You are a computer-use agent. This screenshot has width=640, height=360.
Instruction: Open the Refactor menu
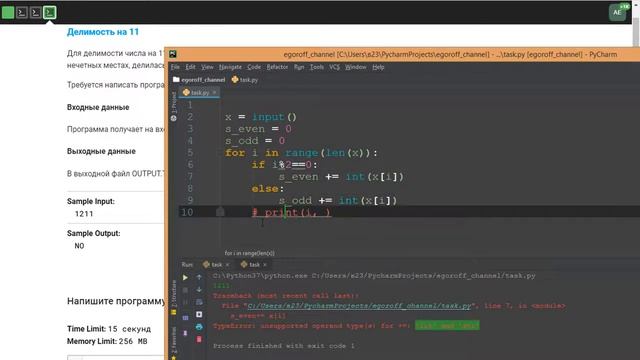[277, 67]
